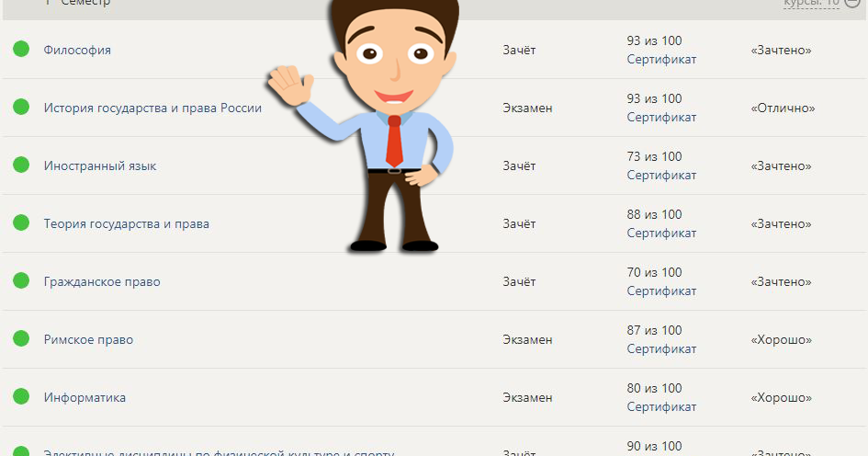
Task: Click the score 73 из 100
Action: (x=654, y=157)
